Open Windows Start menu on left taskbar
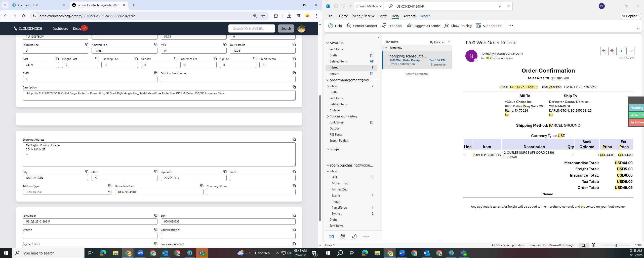 [6, 253]
